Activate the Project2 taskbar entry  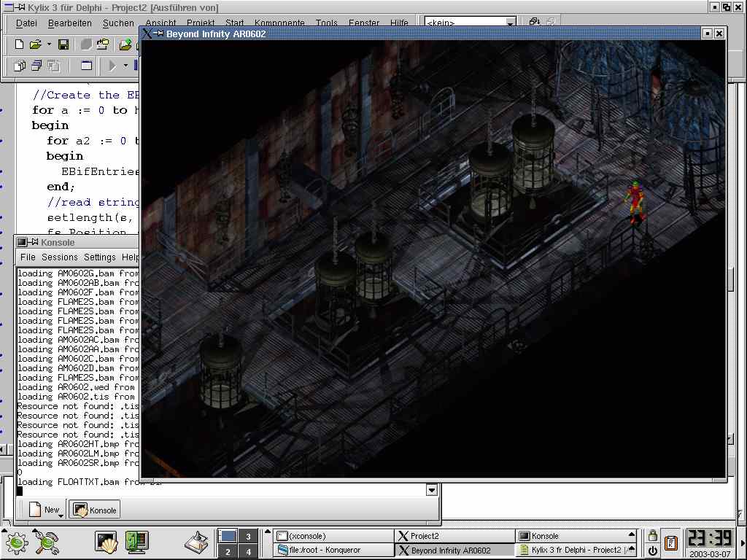454,536
